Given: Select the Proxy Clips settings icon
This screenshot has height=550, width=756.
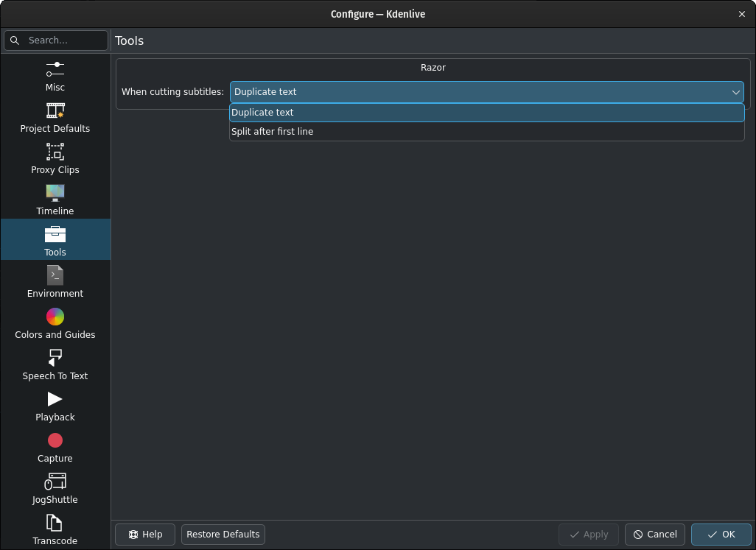Looking at the screenshot, I should pos(55,151).
